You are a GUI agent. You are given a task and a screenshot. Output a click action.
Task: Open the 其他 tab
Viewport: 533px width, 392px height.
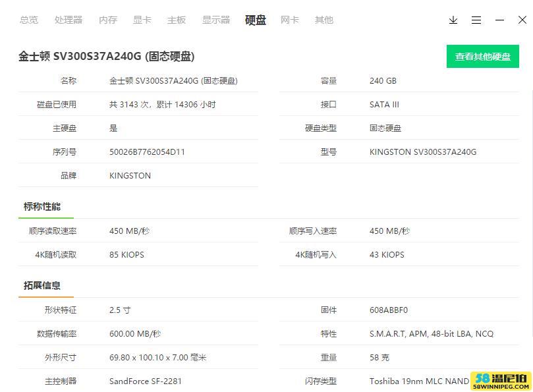click(x=324, y=20)
